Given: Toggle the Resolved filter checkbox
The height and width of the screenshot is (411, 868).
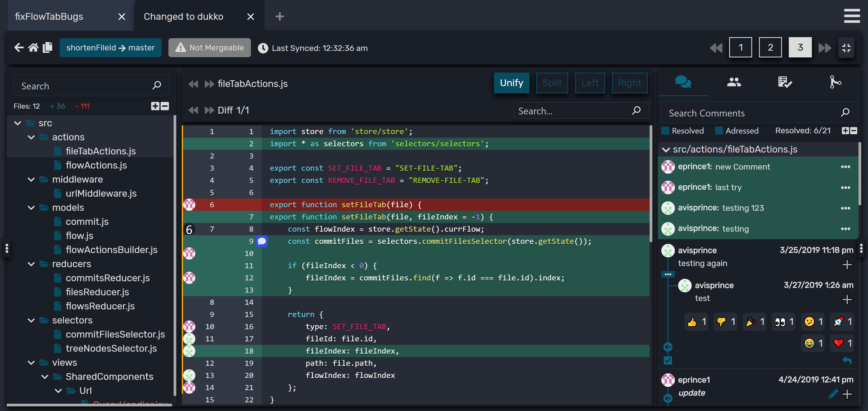Looking at the screenshot, I should (x=665, y=131).
